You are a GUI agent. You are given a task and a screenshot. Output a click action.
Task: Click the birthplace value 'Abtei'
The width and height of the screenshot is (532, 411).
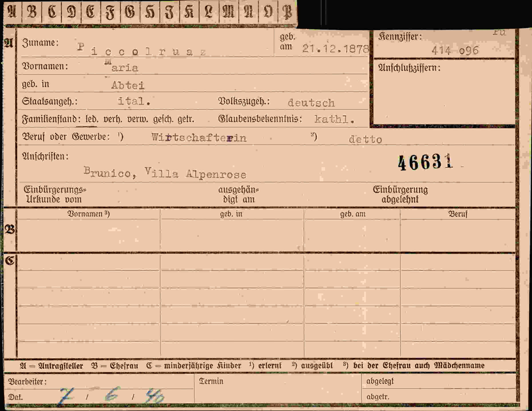(128, 85)
